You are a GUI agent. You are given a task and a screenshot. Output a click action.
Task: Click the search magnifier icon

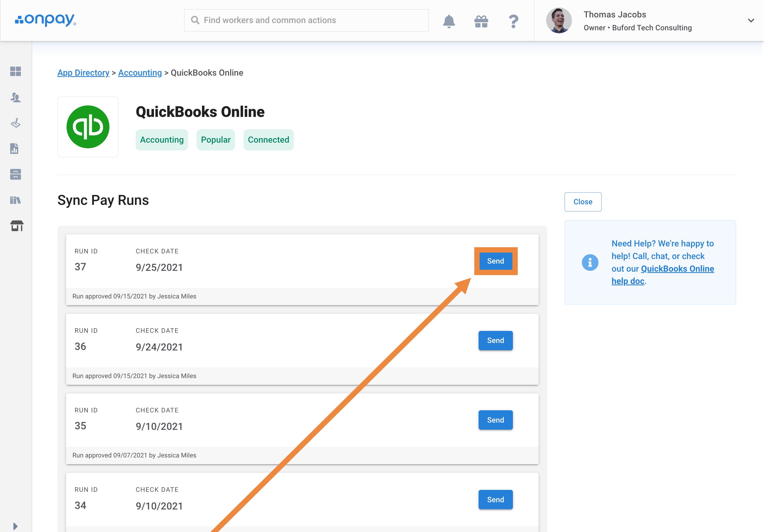coord(195,20)
